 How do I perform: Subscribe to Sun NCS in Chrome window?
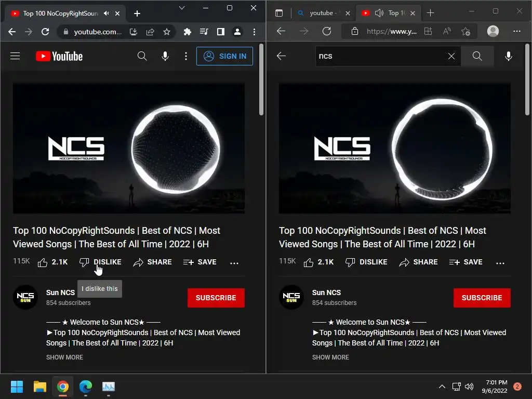[216, 298]
